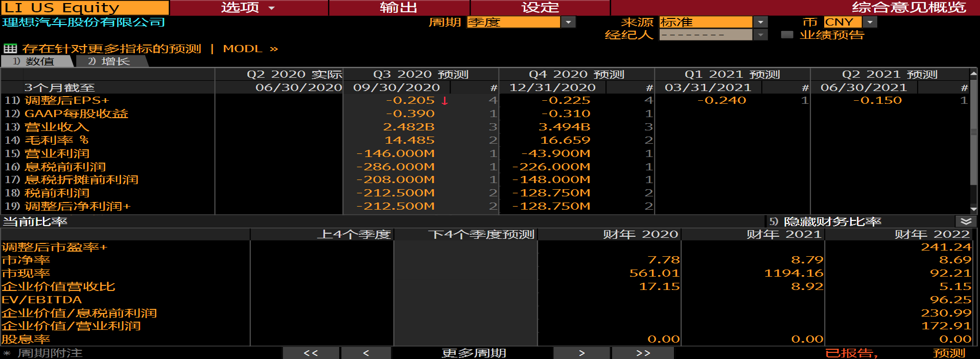Click the red down arrow next to -0.205
Screen dimensions: 980x359
(445, 101)
